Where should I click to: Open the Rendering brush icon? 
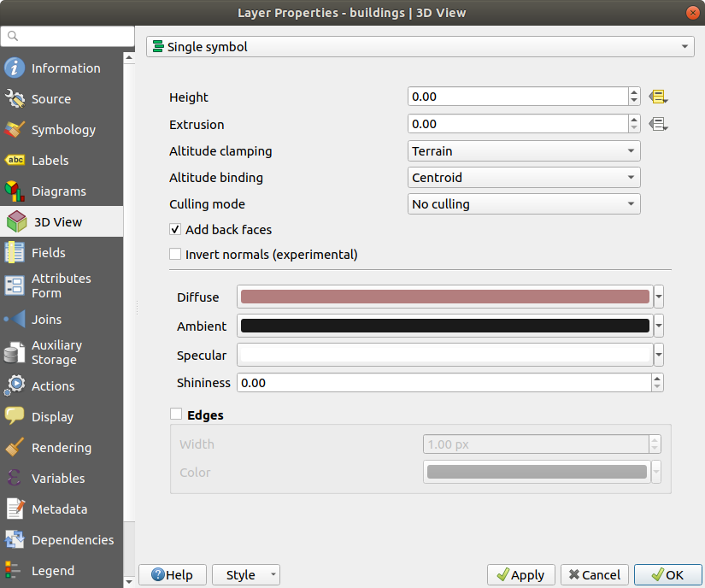coord(15,447)
